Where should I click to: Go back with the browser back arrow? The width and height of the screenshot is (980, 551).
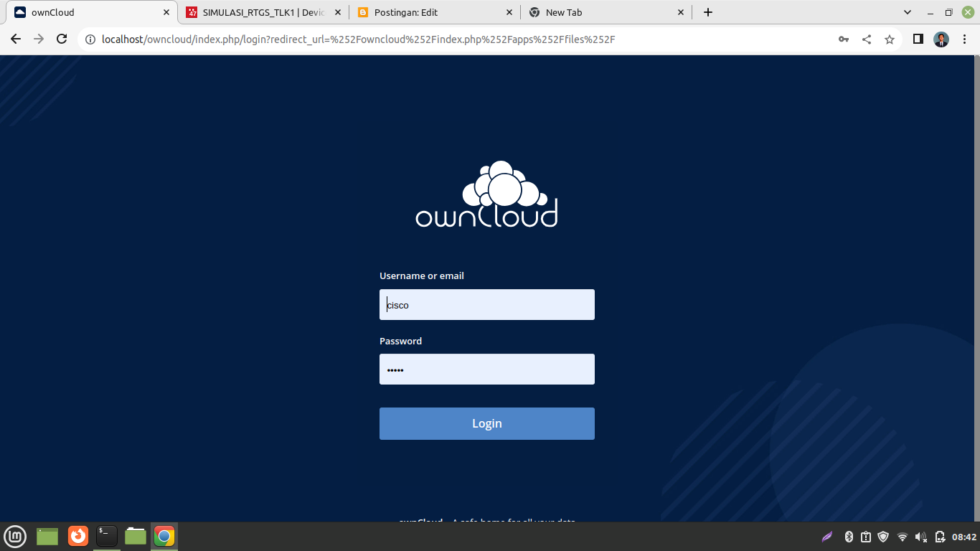point(16,39)
